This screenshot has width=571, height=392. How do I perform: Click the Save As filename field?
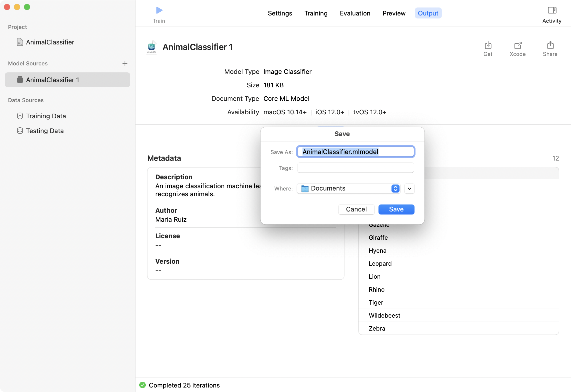point(355,152)
